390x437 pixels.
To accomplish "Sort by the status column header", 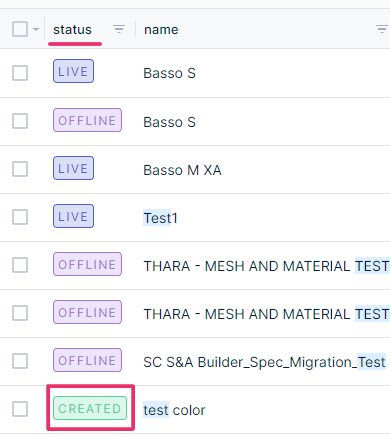I will click(72, 30).
